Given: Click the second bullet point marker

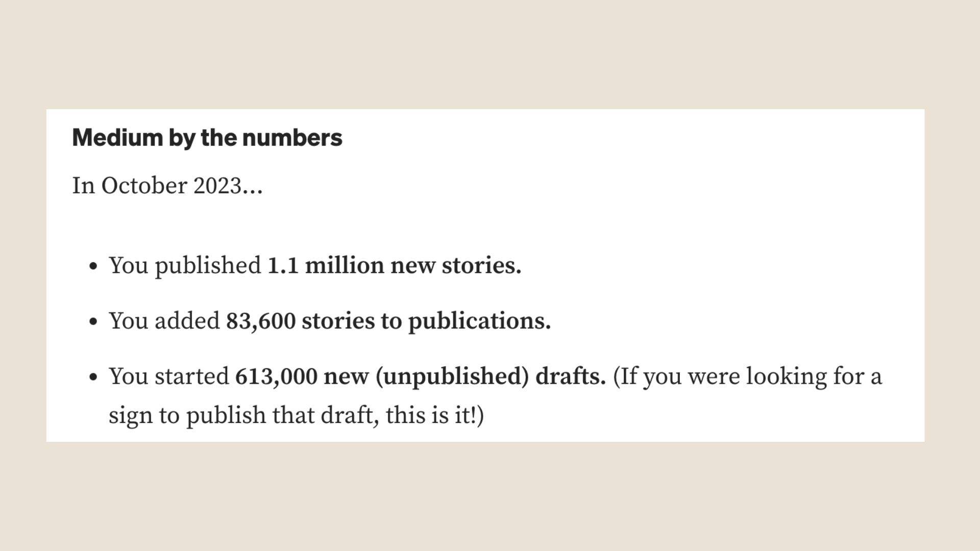Looking at the screenshot, I should [93, 322].
